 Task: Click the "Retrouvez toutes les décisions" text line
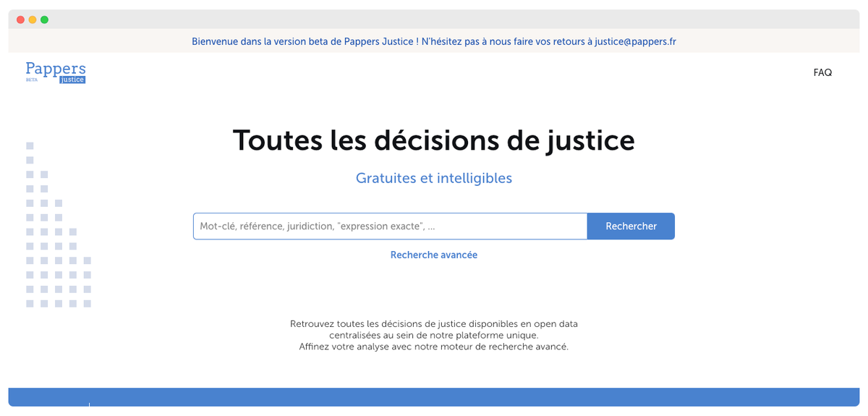click(x=433, y=323)
